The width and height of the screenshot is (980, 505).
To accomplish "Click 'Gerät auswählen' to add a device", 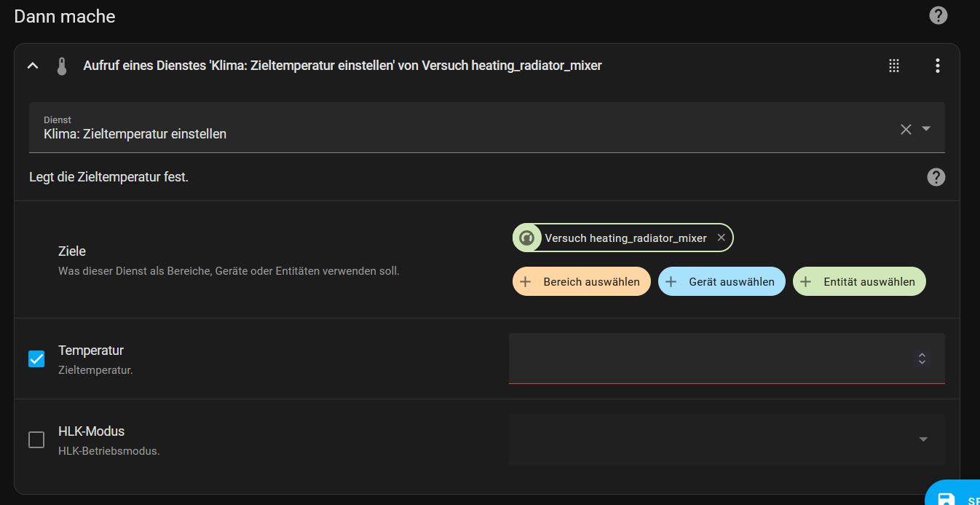I will tap(721, 282).
